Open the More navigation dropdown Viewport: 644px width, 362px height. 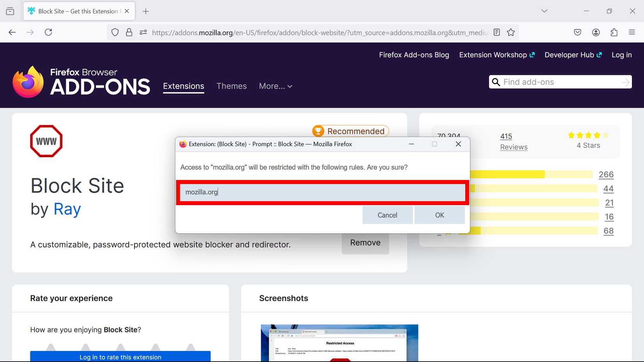[x=275, y=86]
